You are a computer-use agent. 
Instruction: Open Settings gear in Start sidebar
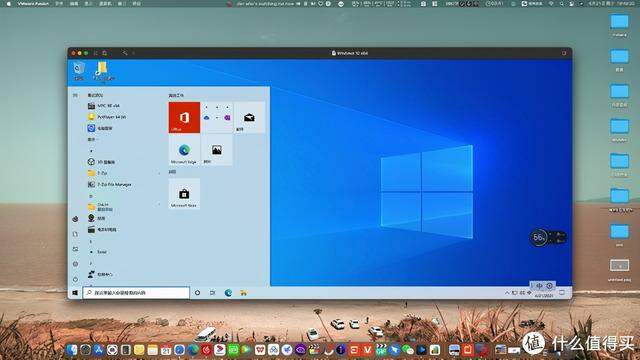75,264
